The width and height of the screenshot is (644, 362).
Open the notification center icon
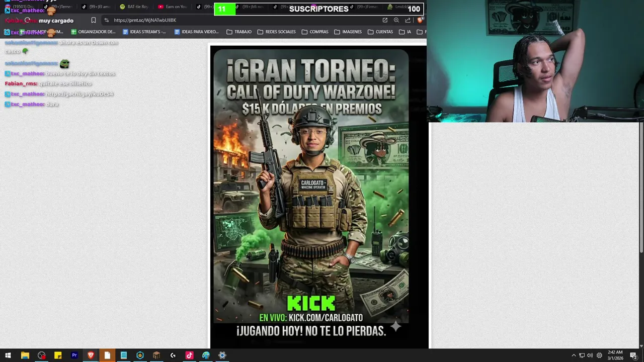633,355
